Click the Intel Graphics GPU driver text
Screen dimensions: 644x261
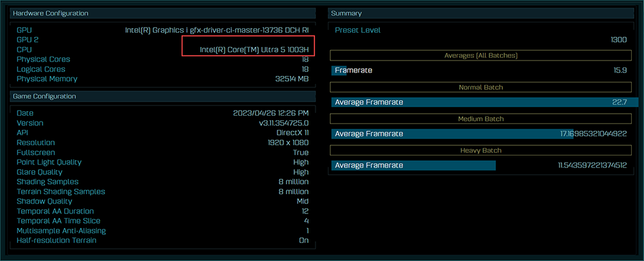click(216, 30)
